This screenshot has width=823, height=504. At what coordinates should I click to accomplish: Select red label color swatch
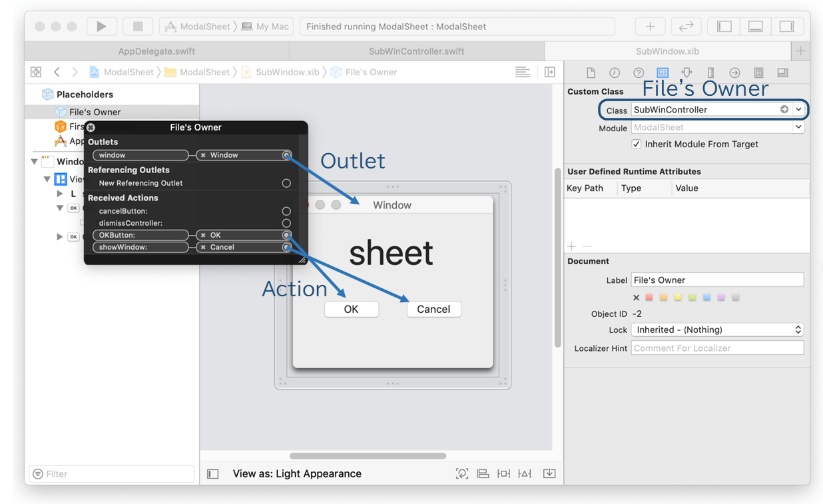[x=649, y=298]
